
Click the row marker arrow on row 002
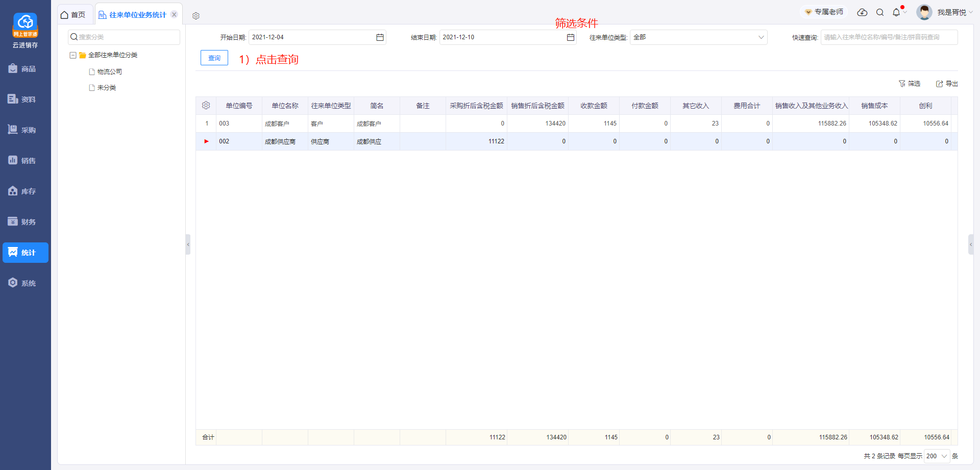206,141
